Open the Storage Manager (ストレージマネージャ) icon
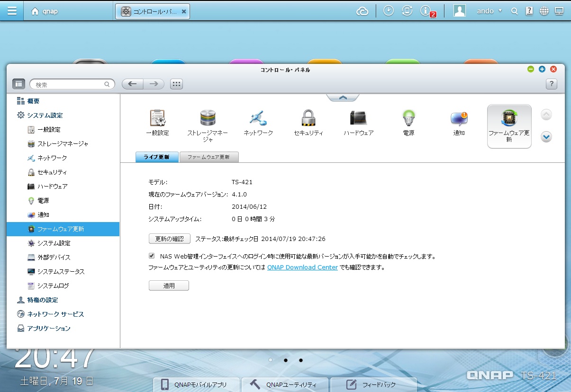This screenshot has width=571, height=392. (208, 118)
